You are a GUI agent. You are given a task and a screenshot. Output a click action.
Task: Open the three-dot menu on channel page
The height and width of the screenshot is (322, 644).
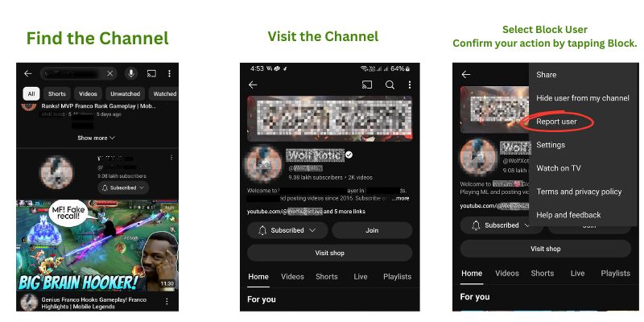[x=409, y=85]
